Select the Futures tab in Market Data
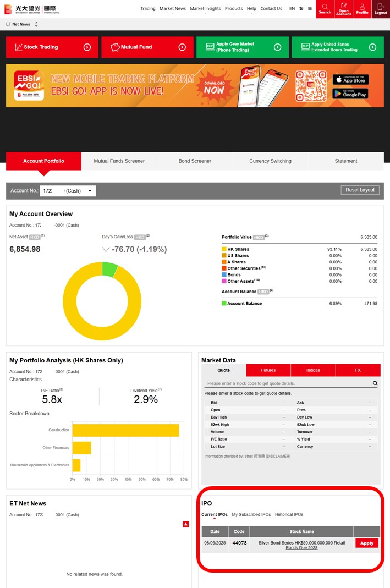The image size is (390, 588). (268, 370)
